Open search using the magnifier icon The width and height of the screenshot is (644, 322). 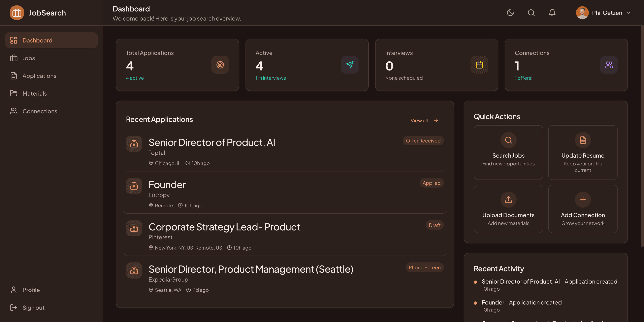(x=531, y=13)
